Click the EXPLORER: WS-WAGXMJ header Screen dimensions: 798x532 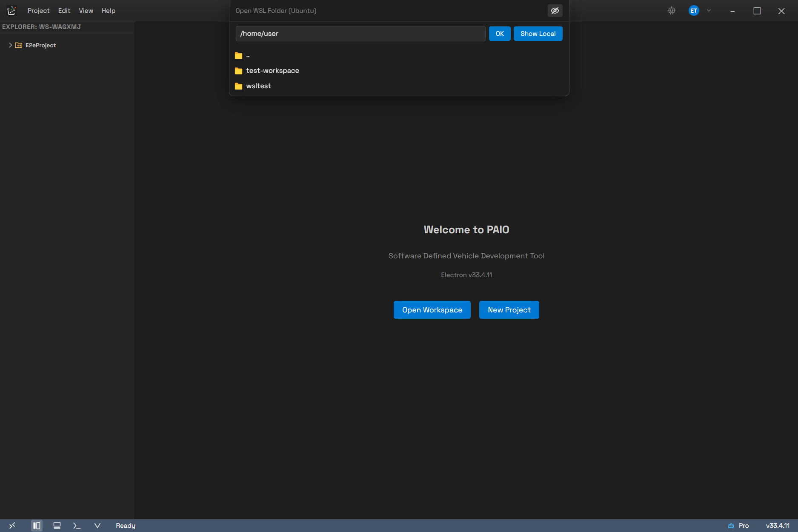[x=41, y=27]
